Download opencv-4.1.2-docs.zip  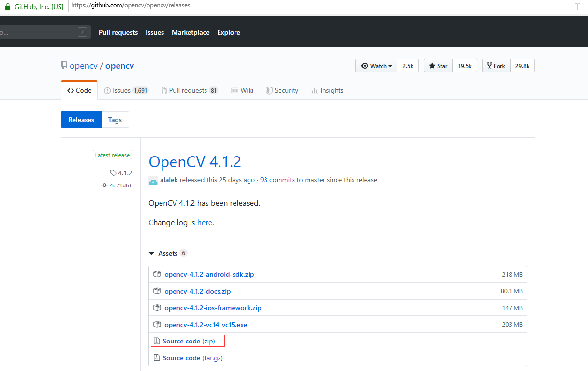point(198,291)
